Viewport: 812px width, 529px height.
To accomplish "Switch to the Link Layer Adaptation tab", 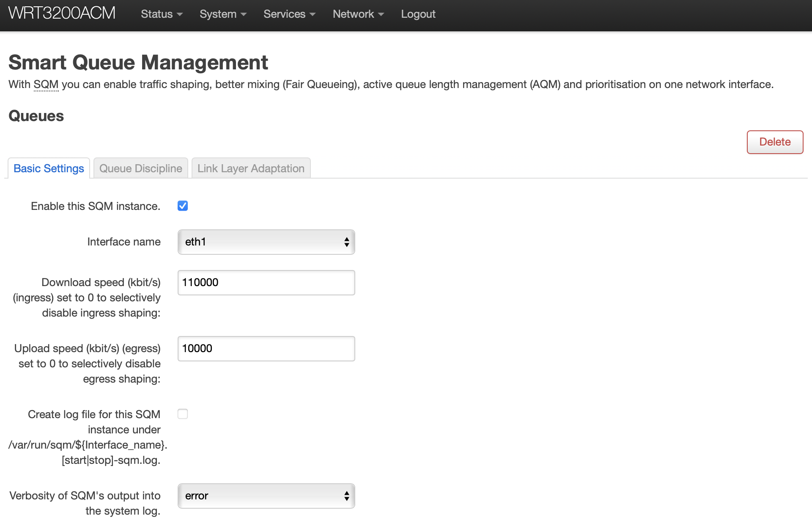I will point(251,168).
